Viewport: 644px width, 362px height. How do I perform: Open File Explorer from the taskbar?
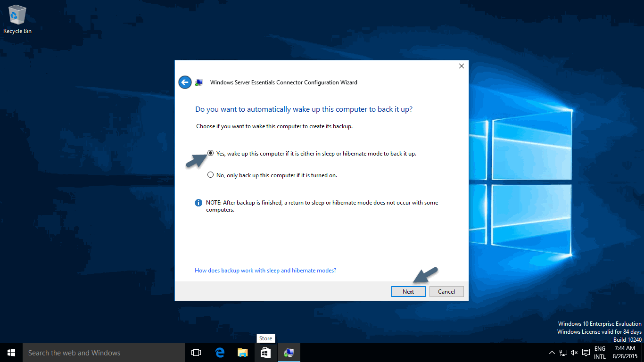[x=242, y=353]
